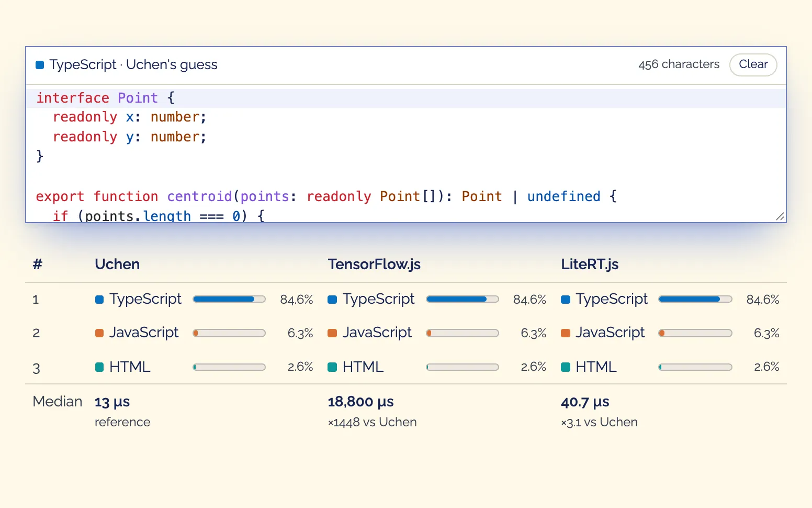The width and height of the screenshot is (812, 508).
Task: Click teal HTML swatch in Uchen column
Action: click(99, 367)
